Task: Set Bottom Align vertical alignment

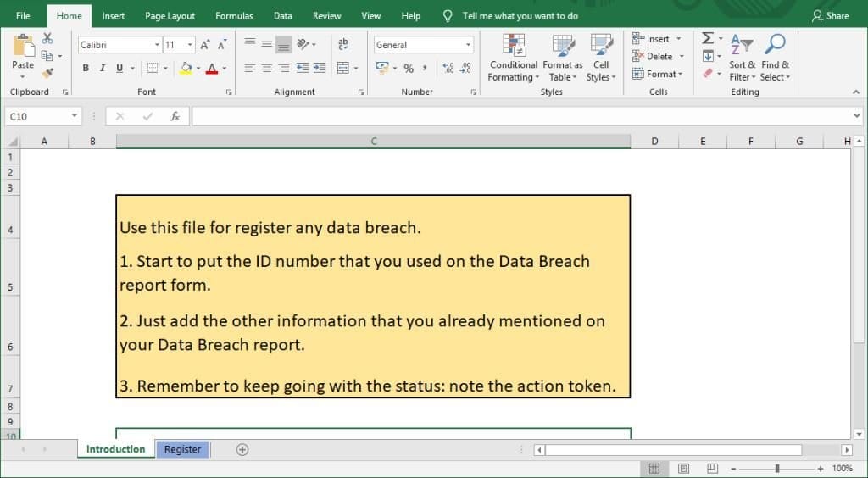Action: (x=283, y=44)
